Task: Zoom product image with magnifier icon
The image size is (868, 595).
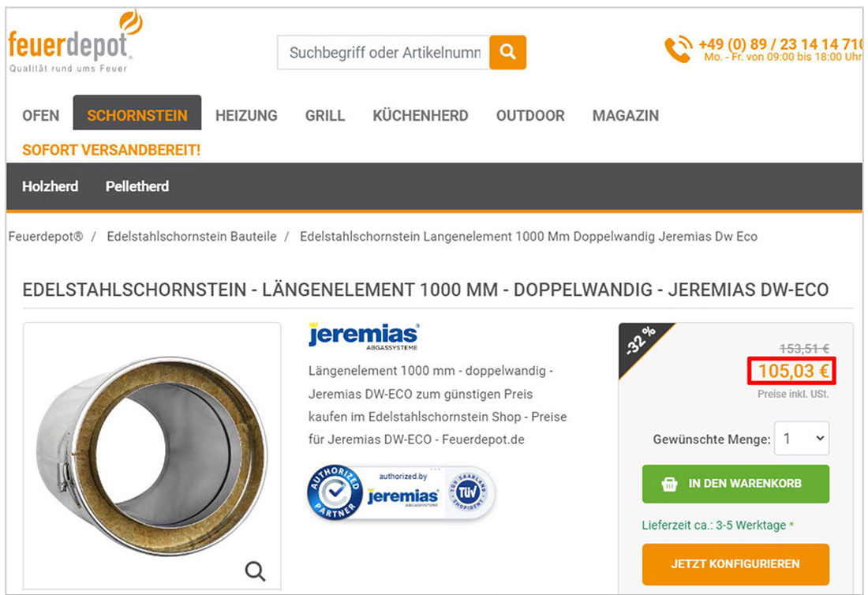Action: click(255, 571)
